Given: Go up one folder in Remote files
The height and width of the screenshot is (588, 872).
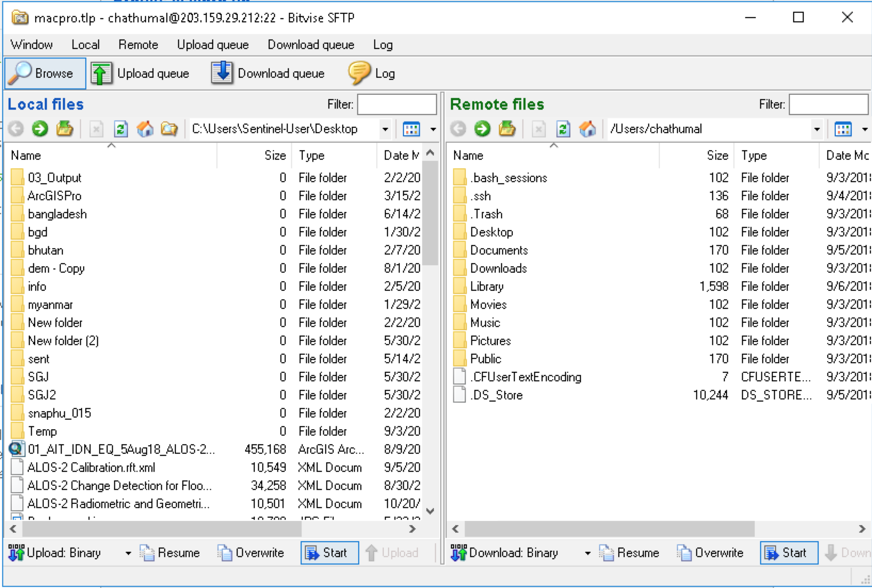Looking at the screenshot, I should click(x=507, y=129).
